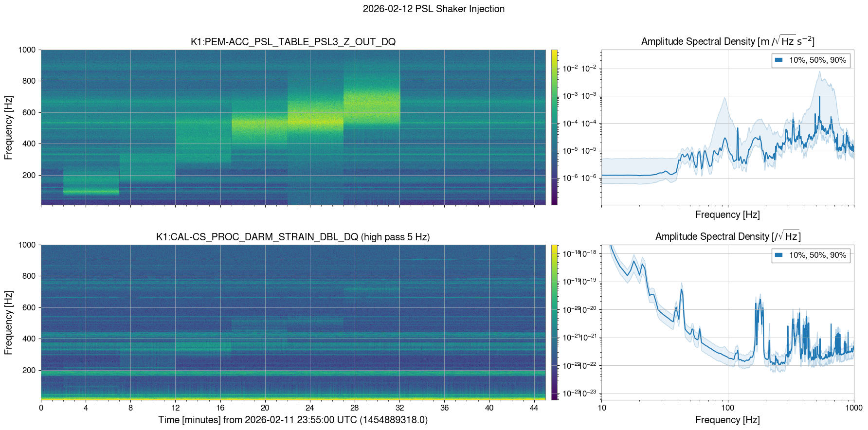
Task: Click the figure title 'PSL Shaker Injection'
Action: point(433,9)
